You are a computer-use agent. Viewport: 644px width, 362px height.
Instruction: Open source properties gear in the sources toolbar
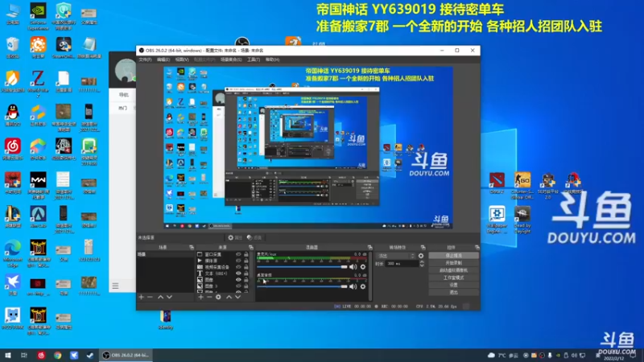click(218, 297)
